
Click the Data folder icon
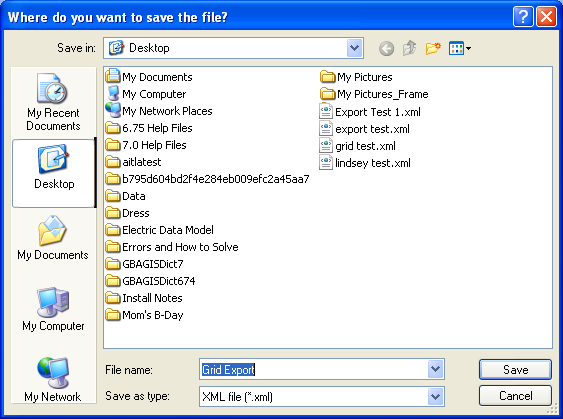113,195
